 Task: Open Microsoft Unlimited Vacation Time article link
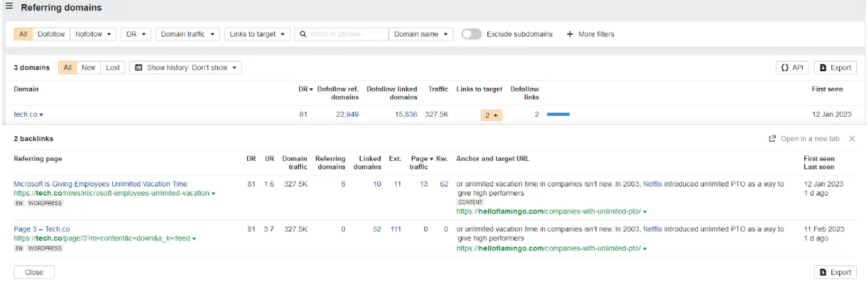coord(100,184)
